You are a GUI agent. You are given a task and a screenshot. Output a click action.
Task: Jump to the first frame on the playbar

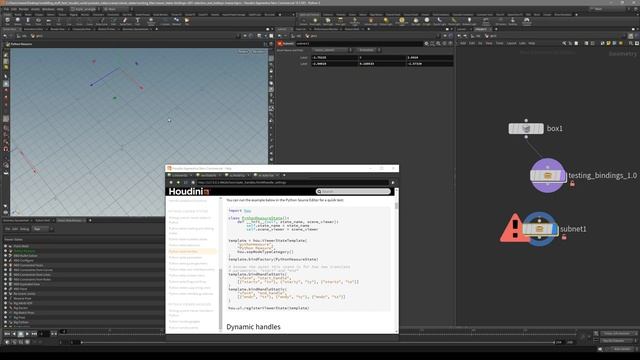coord(7,334)
